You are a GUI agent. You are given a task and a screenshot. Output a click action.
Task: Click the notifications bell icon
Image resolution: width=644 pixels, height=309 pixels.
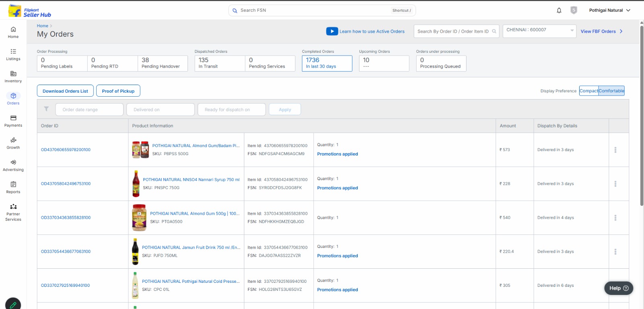(x=559, y=10)
